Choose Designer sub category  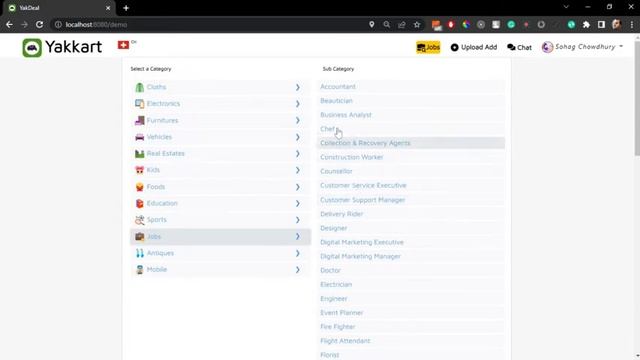pos(411,228)
